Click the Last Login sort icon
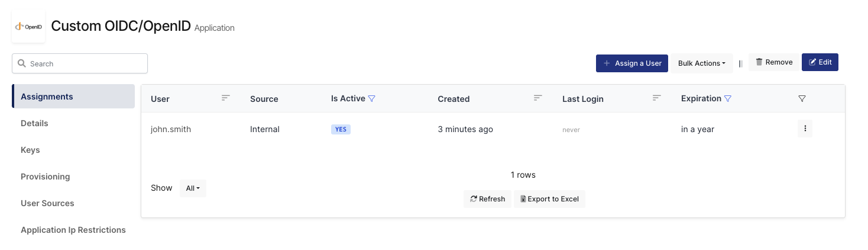Viewport: 868px width, 250px height. tap(656, 98)
